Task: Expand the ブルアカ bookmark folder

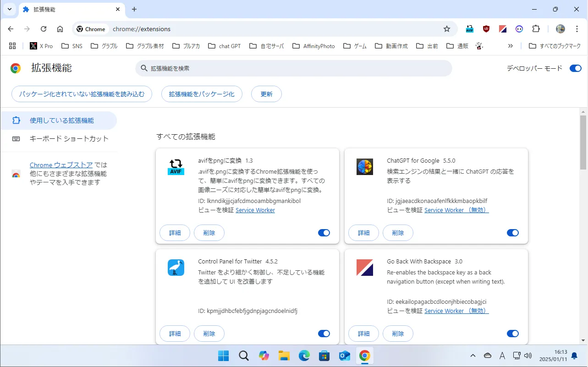Action: pos(187,46)
